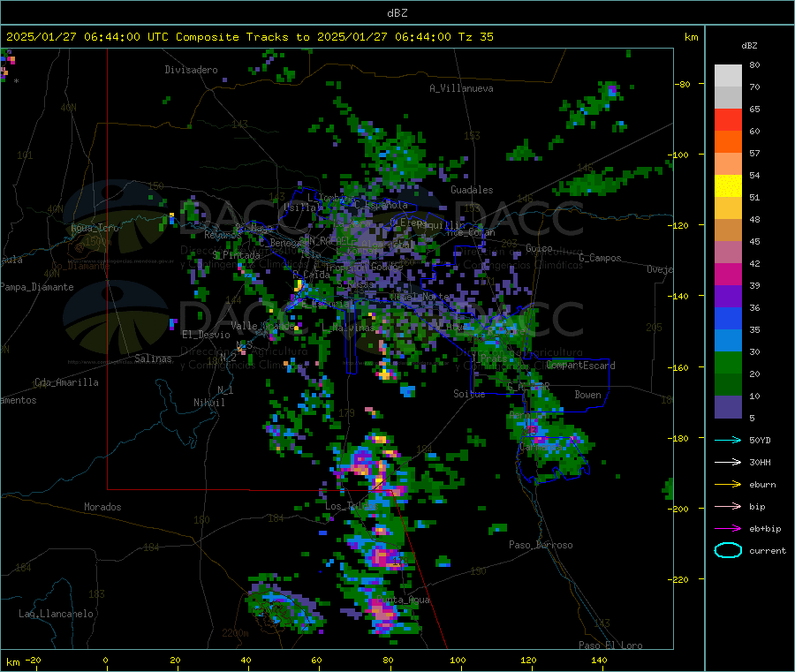The height and width of the screenshot is (672, 795).
Task: Select the violet purple band below magenta
Action: [x=728, y=297]
